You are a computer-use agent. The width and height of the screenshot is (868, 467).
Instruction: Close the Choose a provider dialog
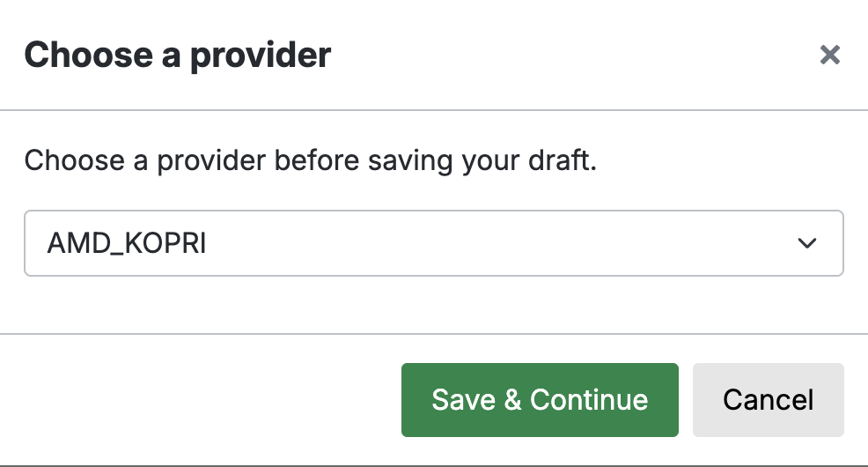(829, 56)
